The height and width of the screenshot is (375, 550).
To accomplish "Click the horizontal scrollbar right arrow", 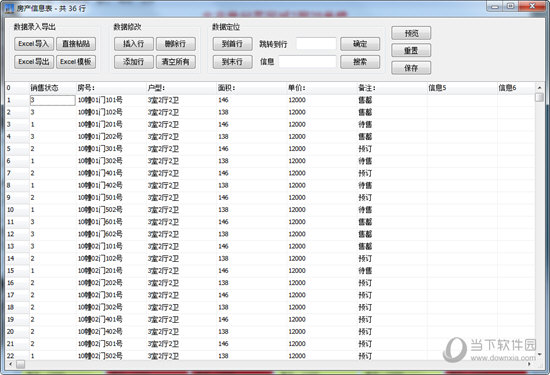I will pyautogui.click(x=530, y=364).
